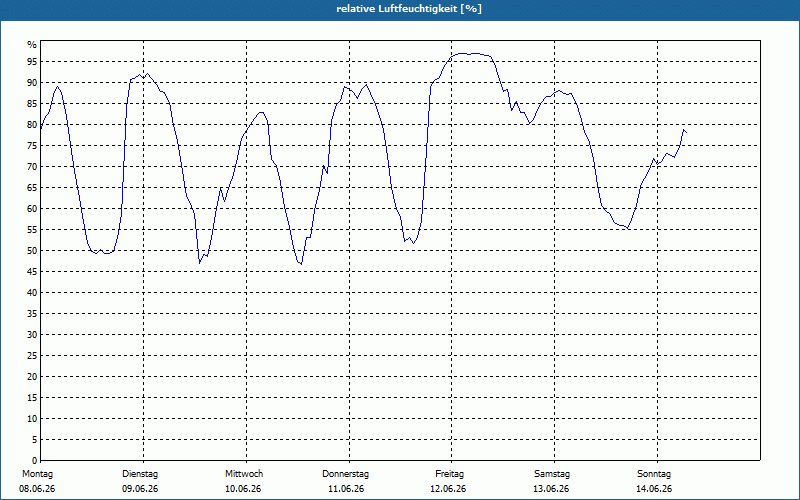
Task: Click the Saturday evening minimum near 55%
Action: (628, 228)
